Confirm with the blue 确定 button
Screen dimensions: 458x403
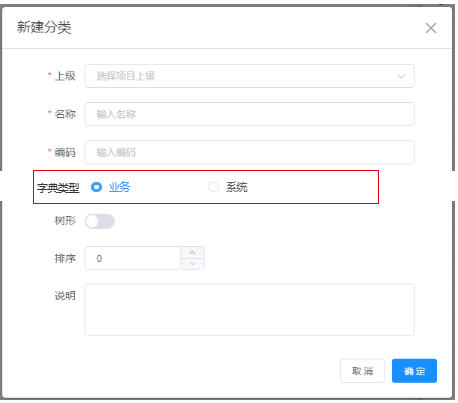pos(414,371)
